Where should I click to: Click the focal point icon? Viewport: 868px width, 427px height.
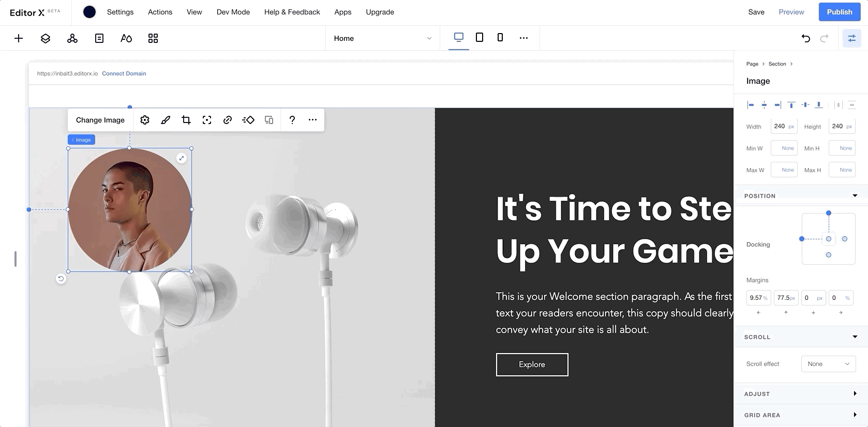click(x=207, y=120)
